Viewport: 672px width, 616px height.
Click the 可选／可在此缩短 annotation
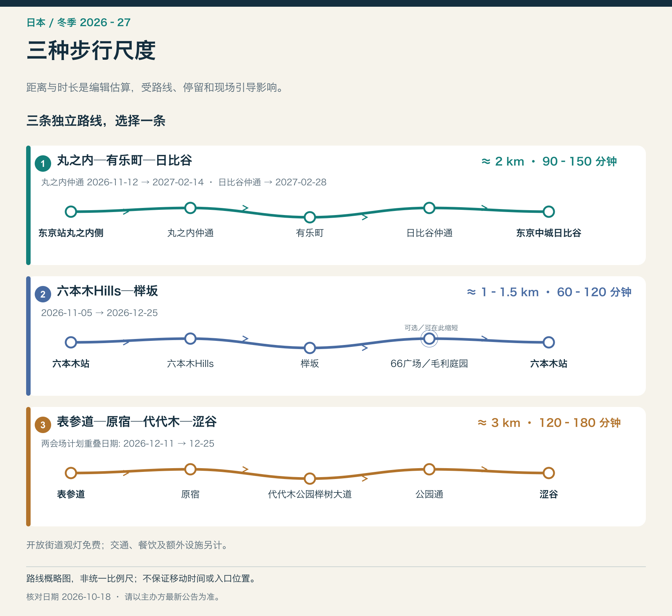pos(431,328)
